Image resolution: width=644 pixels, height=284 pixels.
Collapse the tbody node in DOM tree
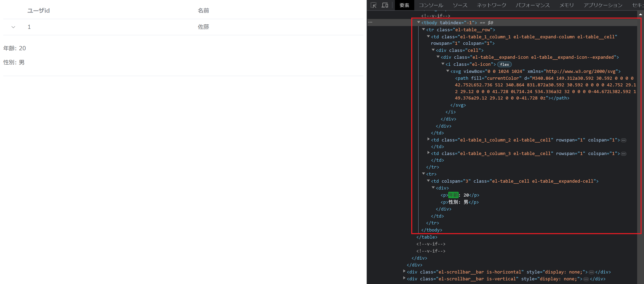click(418, 22)
